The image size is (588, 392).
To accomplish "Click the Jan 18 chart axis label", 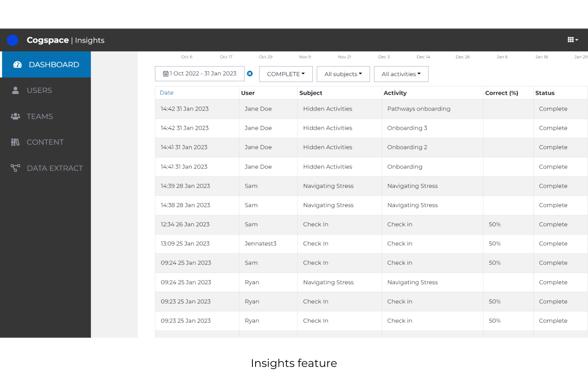I will point(541,57).
